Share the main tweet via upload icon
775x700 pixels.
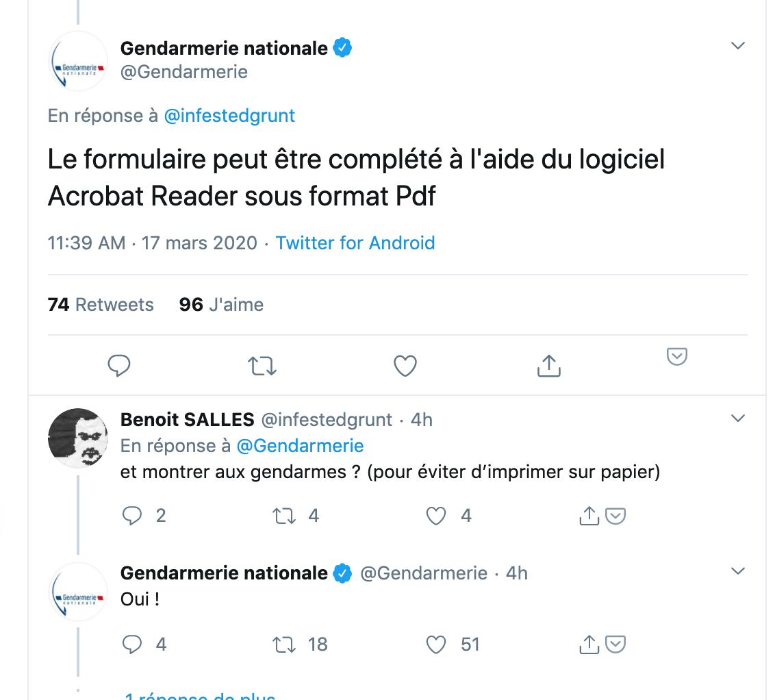(548, 366)
